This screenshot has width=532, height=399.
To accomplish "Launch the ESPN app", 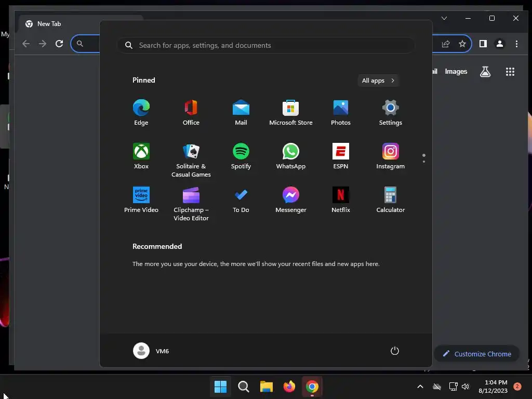I will (341, 156).
